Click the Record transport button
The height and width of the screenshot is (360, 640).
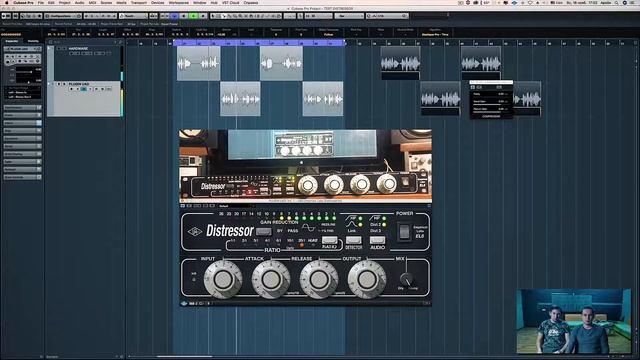(203, 16)
